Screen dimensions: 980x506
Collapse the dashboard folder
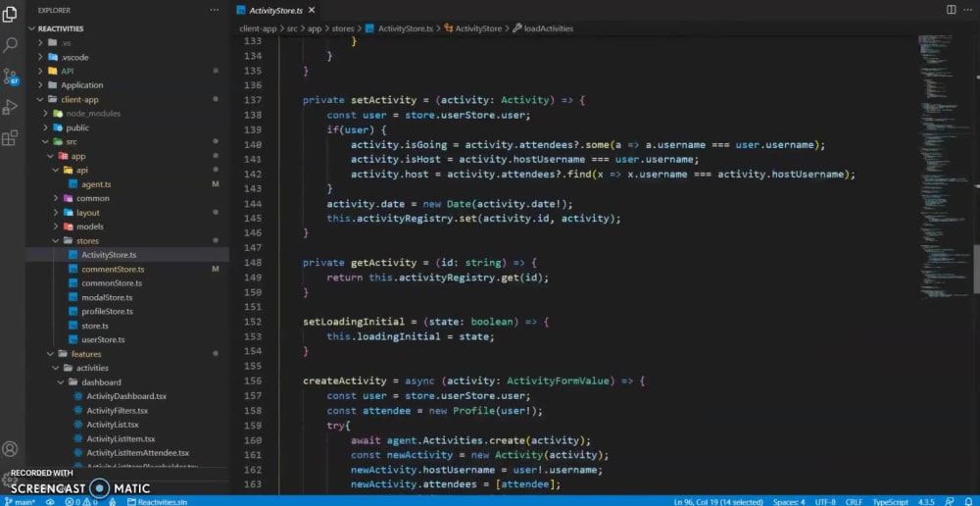(127, 381)
